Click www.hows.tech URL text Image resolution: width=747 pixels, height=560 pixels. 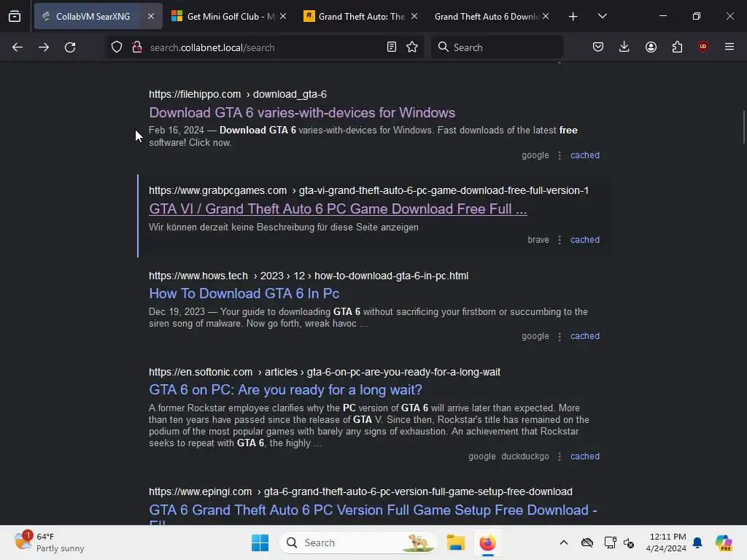coord(198,276)
